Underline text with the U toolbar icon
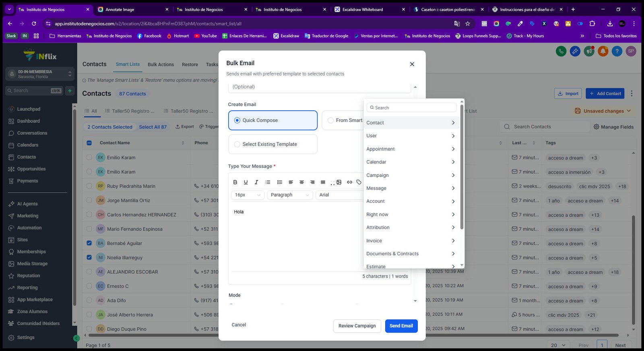Viewport: 644px width, 351px height. [x=246, y=182]
